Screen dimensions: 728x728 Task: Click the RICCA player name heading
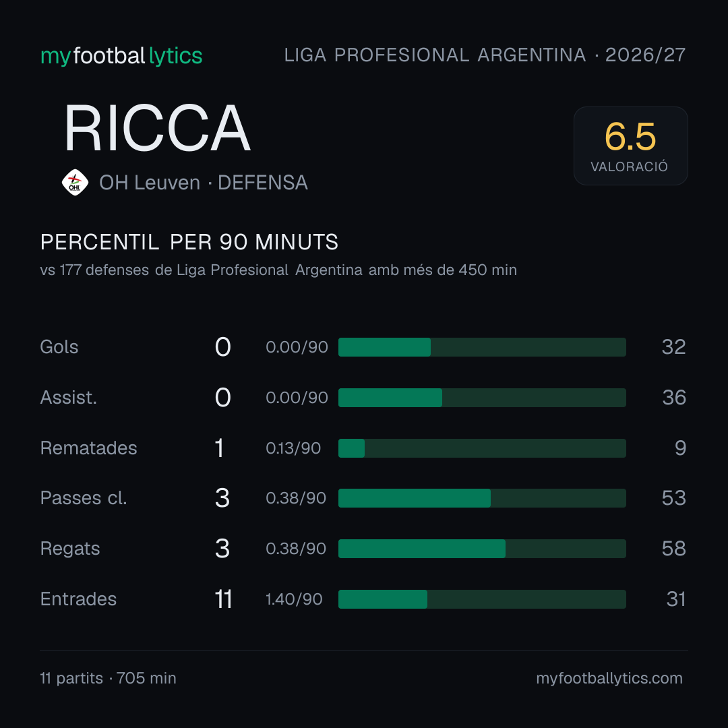(x=157, y=128)
